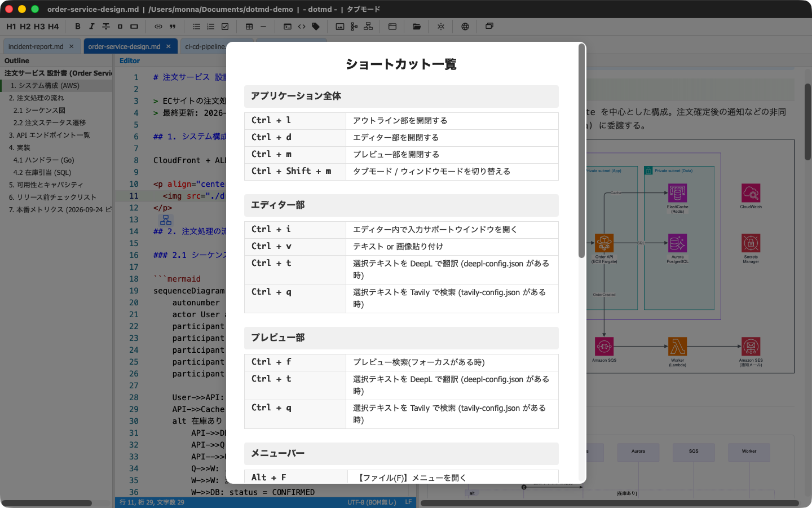Click the プレビュー検索(フォーカスがある時) description

(419, 362)
